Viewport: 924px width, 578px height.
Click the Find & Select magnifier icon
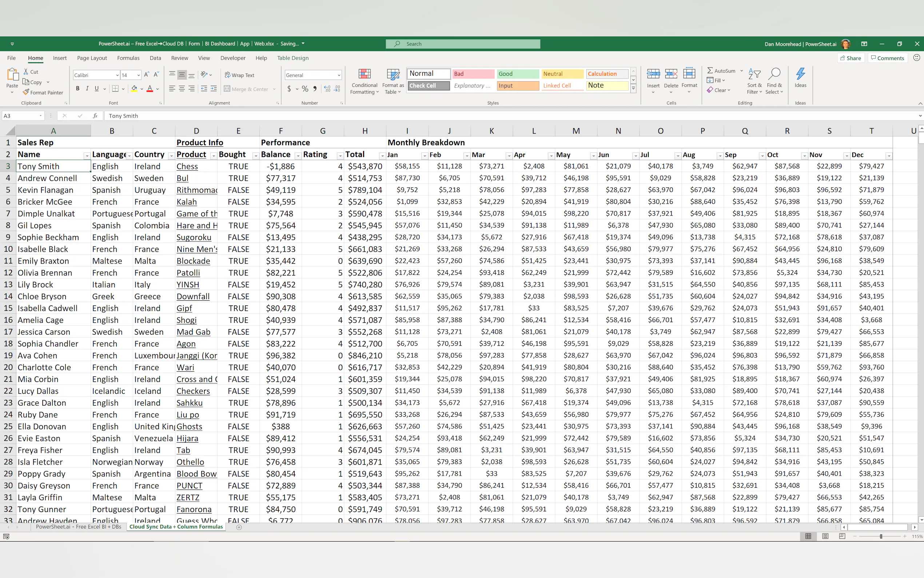click(x=774, y=74)
